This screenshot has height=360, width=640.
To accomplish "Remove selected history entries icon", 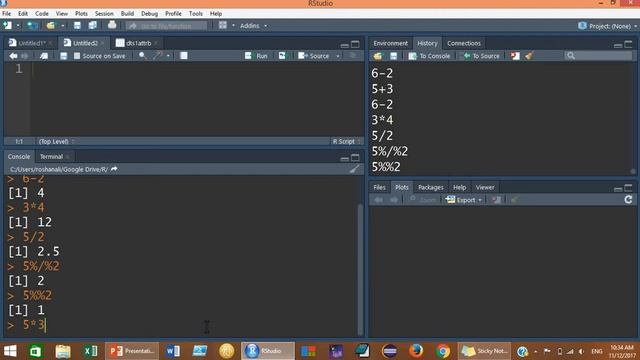I will coord(515,56).
